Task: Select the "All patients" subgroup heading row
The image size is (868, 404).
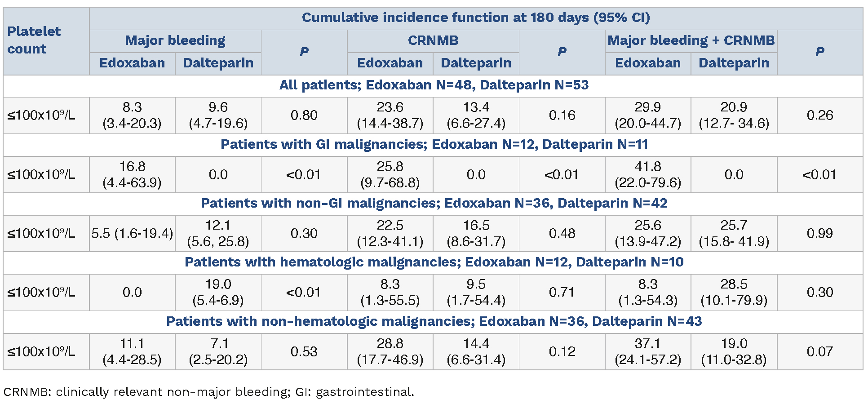Action: tap(434, 85)
